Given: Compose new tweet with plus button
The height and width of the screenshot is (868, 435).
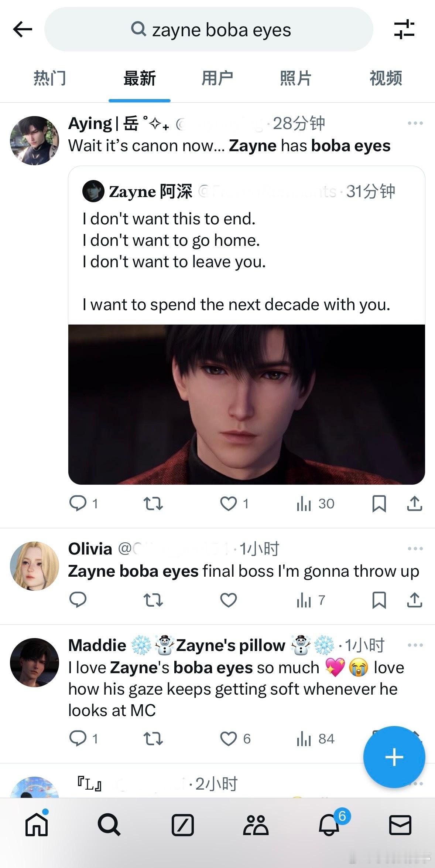Looking at the screenshot, I should (394, 757).
